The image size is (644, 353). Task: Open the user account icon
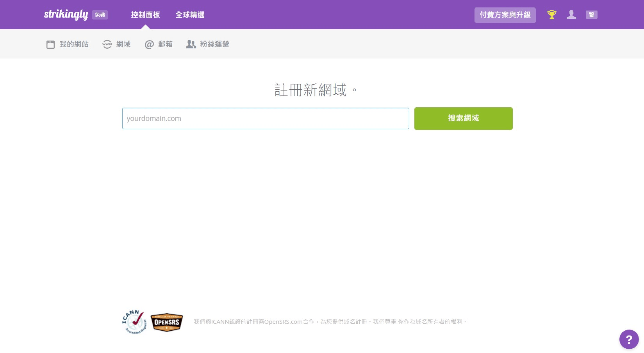[571, 15]
